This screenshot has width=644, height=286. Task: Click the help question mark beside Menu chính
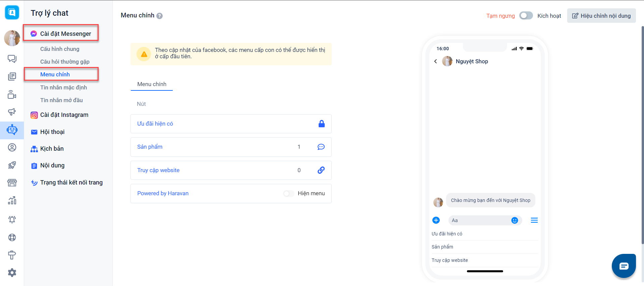tap(160, 16)
